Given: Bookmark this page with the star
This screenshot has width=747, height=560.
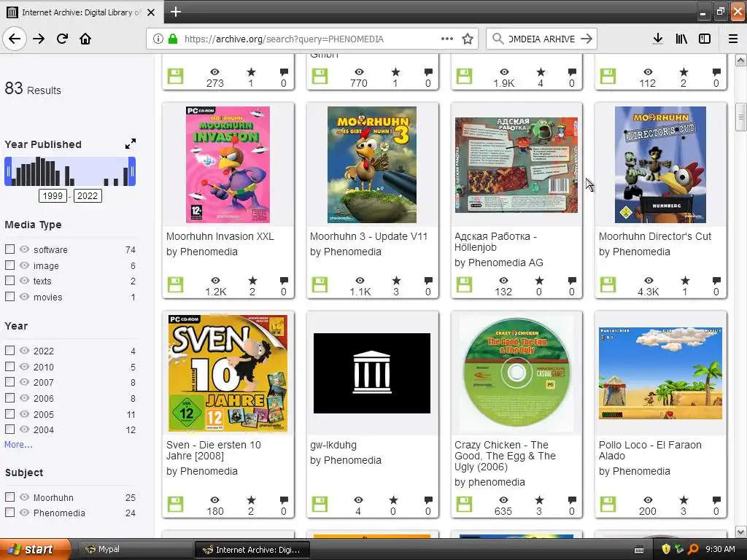Looking at the screenshot, I should click(468, 39).
